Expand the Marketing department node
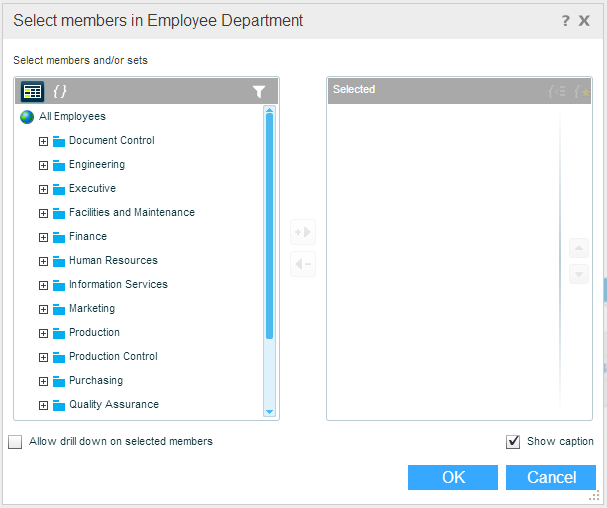The width and height of the screenshot is (607, 508). 43,309
